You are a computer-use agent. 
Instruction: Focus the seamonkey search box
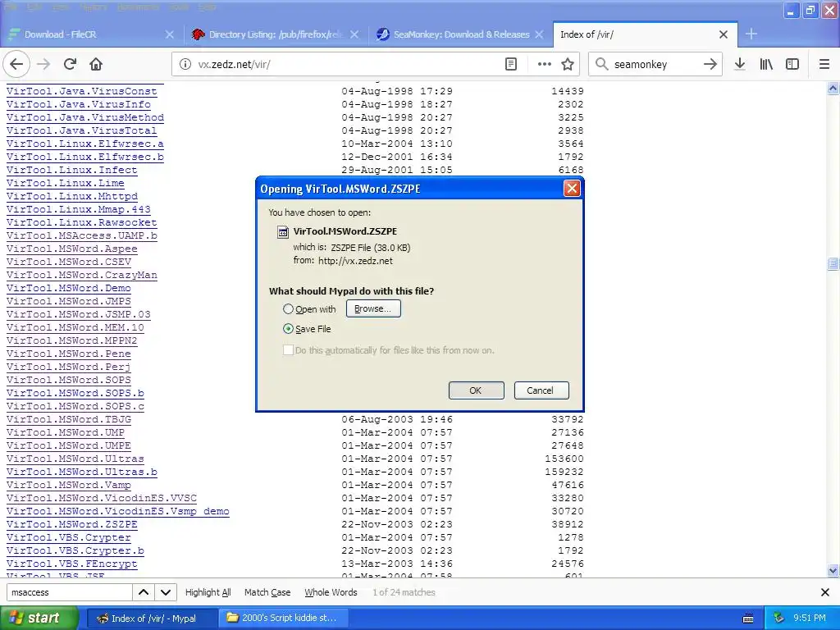pos(655,64)
